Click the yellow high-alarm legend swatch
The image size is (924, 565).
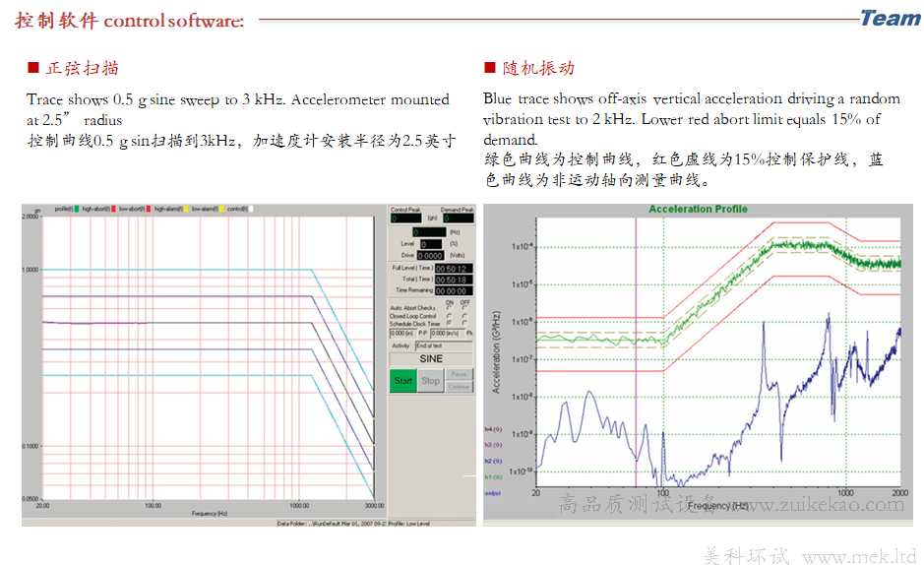186,209
